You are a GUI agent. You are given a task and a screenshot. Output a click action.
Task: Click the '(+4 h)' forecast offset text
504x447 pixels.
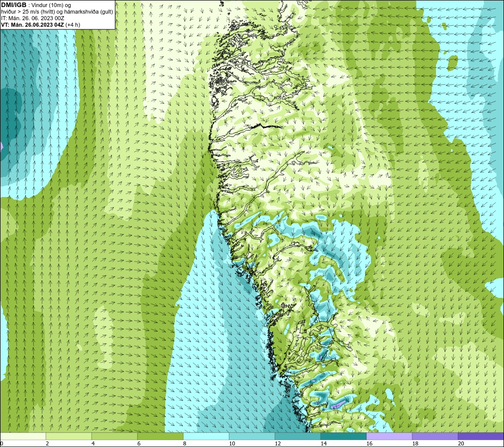(x=73, y=25)
